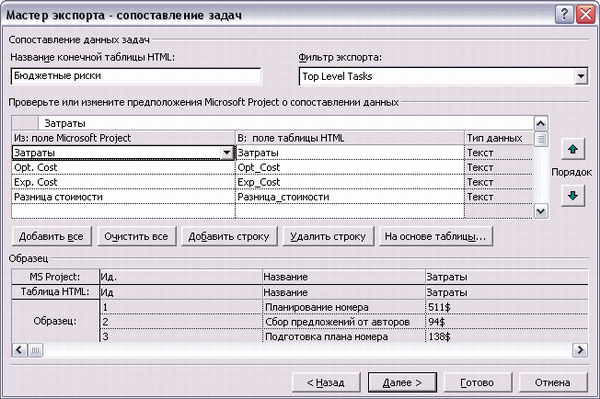The width and height of the screenshot is (600, 399).
Task: Click the data type cell in the Exp. Cost row
Action: (x=499, y=182)
